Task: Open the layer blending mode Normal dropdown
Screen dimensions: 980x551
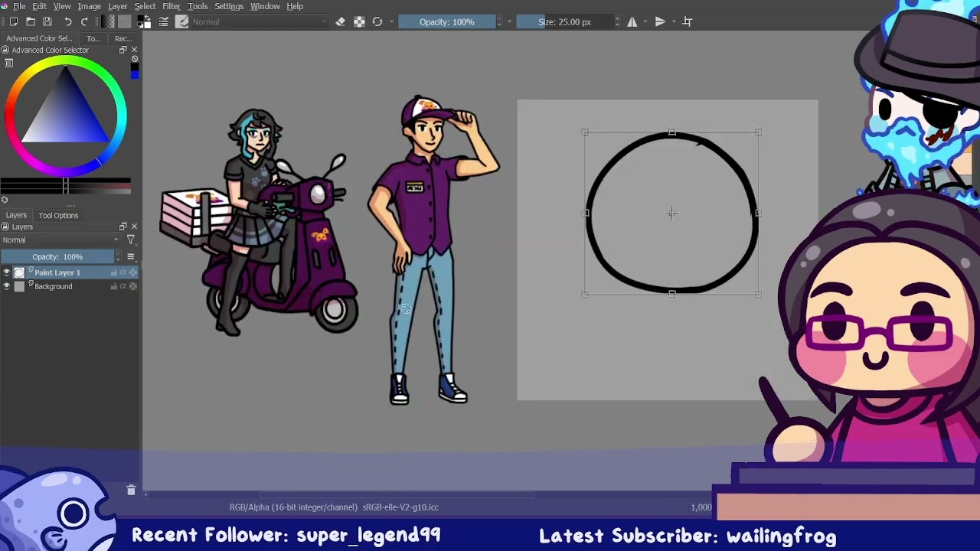Action: coord(60,240)
